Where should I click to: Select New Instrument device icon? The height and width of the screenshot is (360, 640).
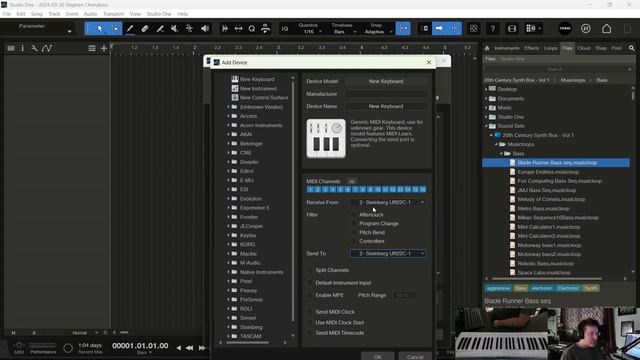point(235,88)
